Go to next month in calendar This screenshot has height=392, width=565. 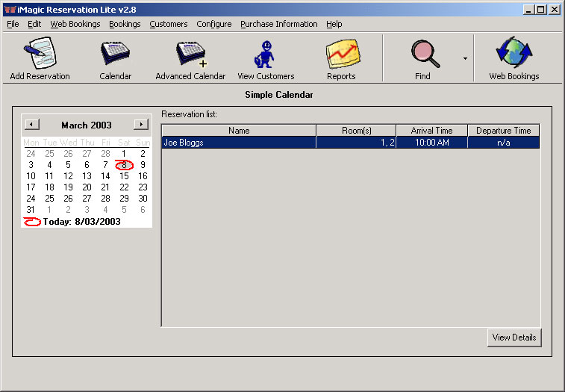pyautogui.click(x=141, y=125)
